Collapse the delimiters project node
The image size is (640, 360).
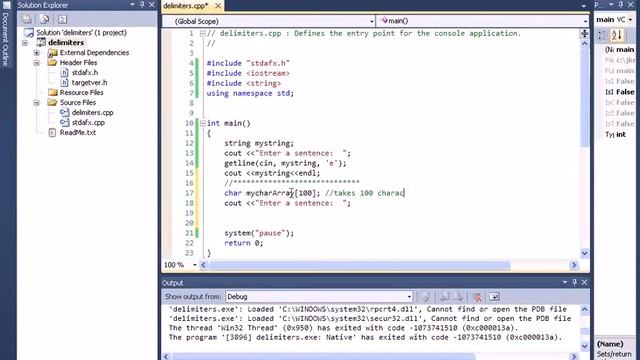[25, 42]
